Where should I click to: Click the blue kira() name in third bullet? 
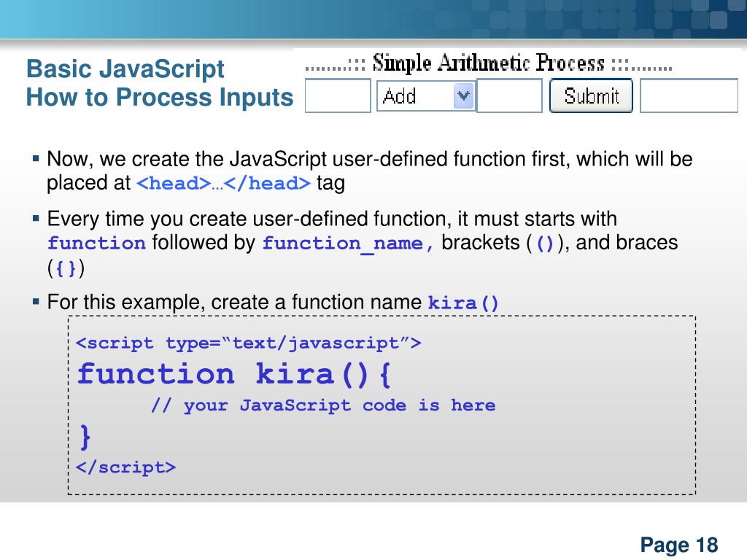(x=463, y=303)
